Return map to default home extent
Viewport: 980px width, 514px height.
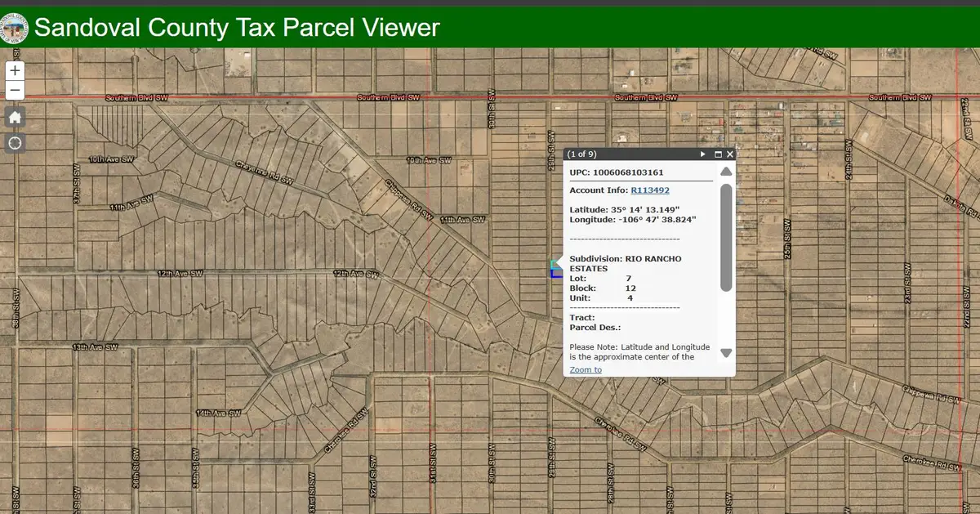[x=15, y=117]
